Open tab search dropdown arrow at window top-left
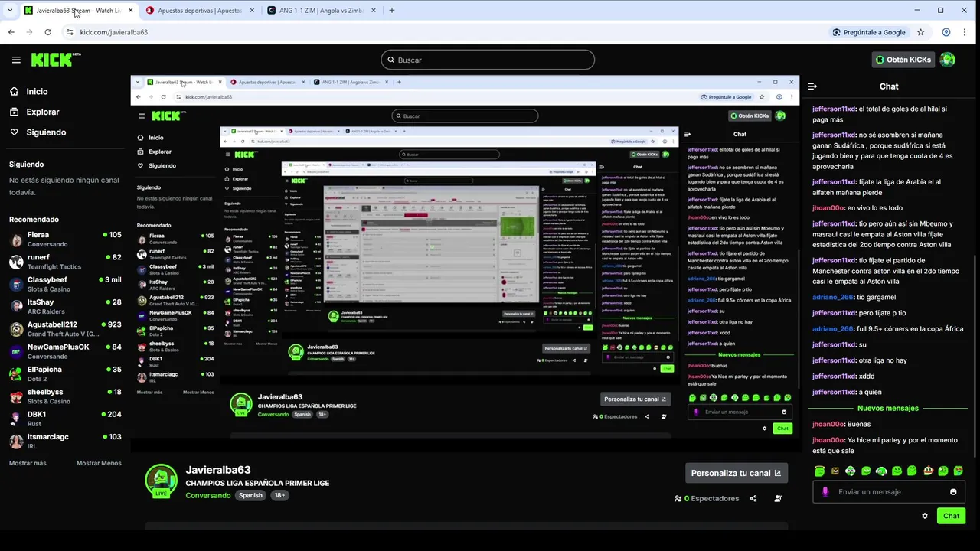 [9, 11]
